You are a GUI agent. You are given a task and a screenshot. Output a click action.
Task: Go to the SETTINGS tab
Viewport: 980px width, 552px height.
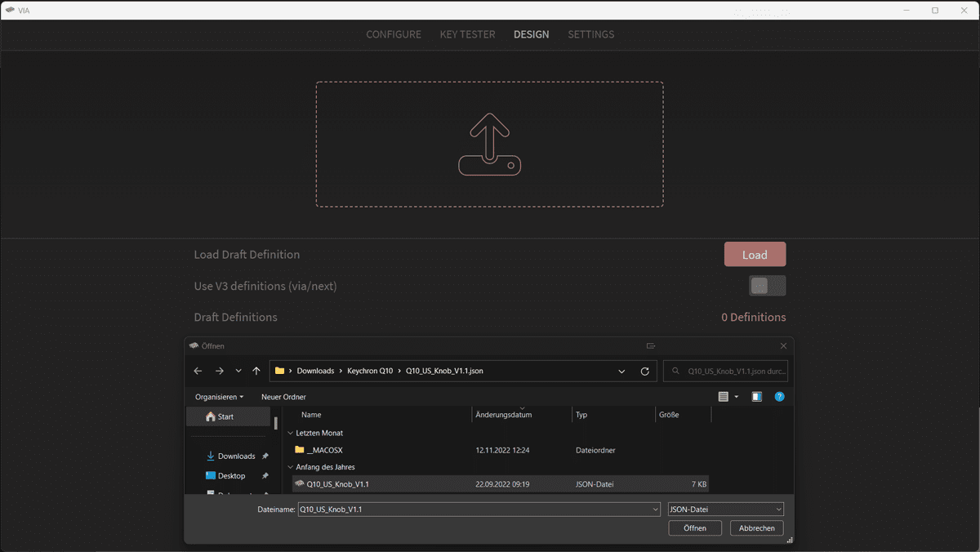[x=591, y=34]
